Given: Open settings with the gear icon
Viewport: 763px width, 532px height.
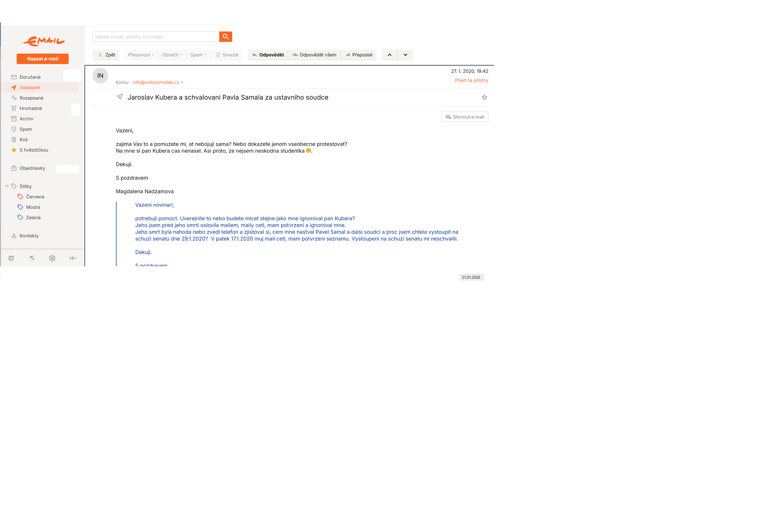Looking at the screenshot, I should click(52, 258).
